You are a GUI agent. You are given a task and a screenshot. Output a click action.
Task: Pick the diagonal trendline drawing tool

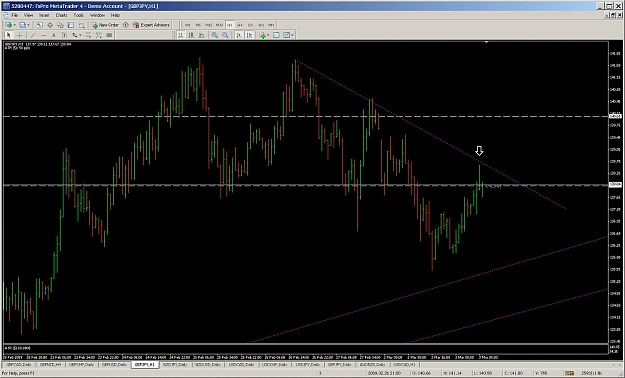coord(33,35)
